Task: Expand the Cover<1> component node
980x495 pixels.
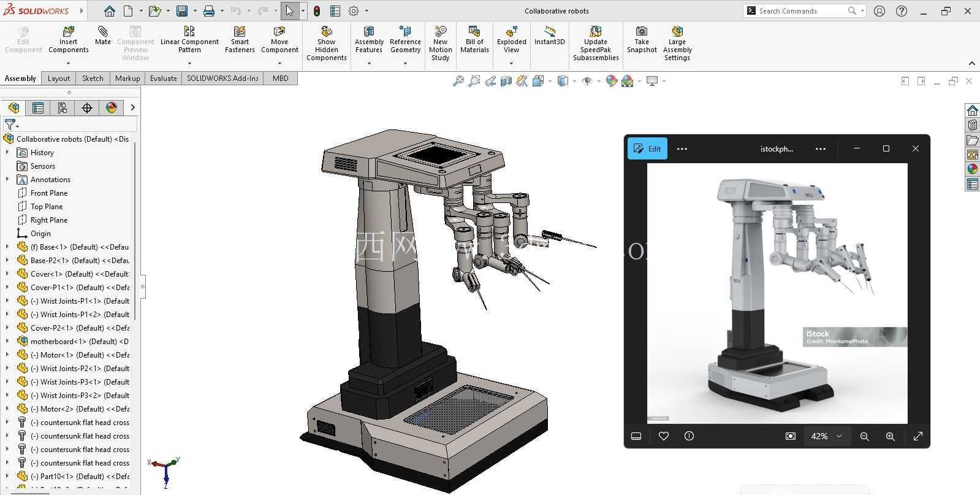Action: click(7, 274)
